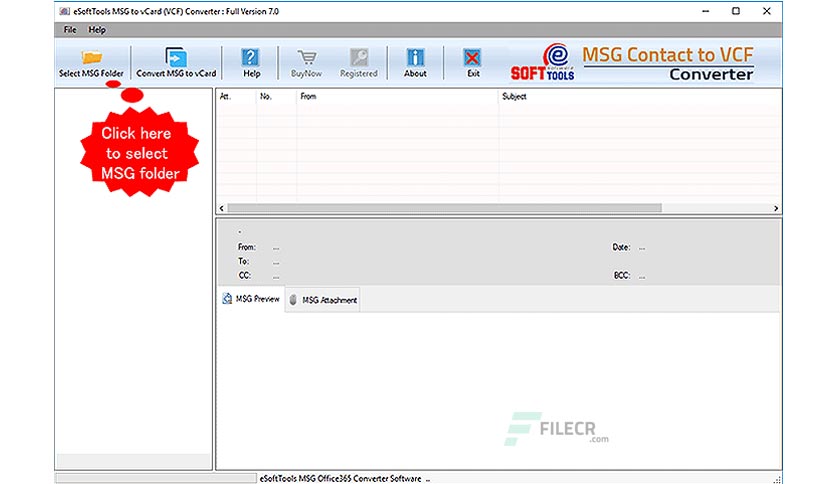Click the BuyNow shopping cart icon
This screenshot has height=484, width=836.
(307, 57)
